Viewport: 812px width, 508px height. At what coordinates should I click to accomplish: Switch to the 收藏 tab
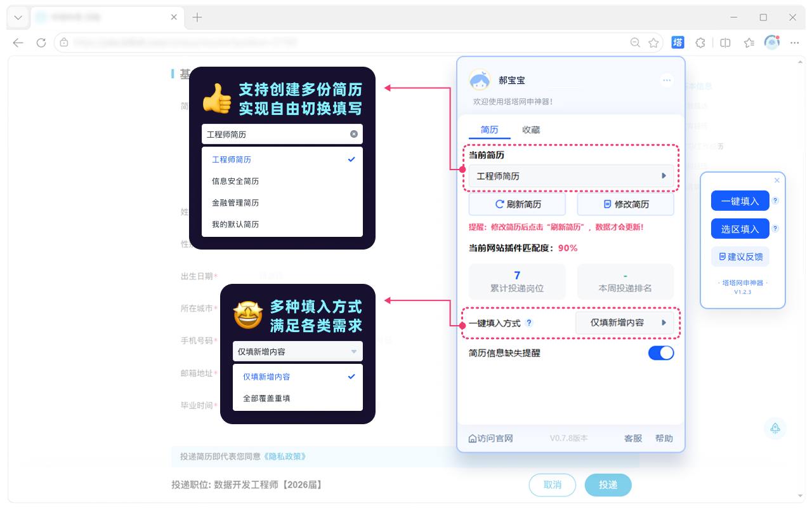(x=531, y=130)
